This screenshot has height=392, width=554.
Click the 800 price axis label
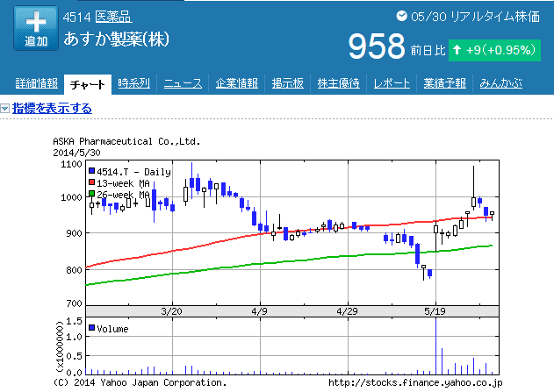tap(75, 271)
